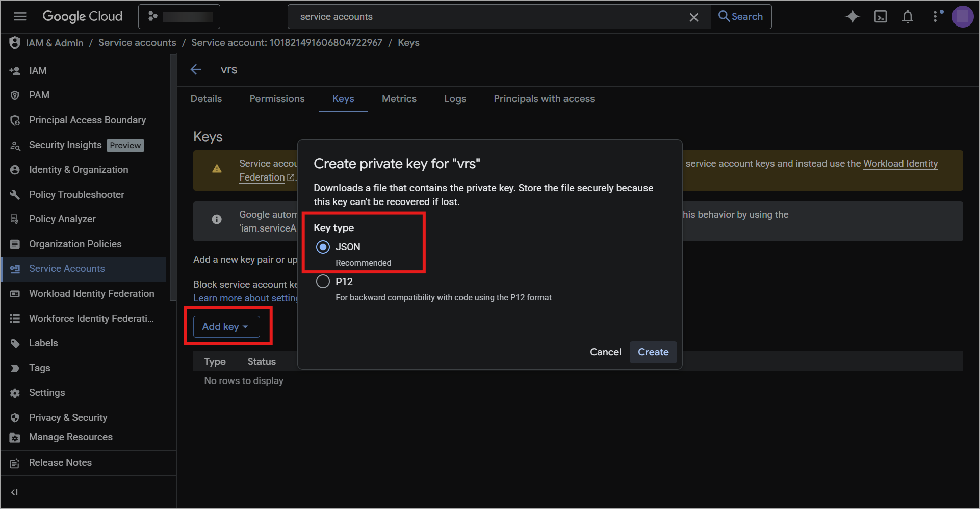980x509 pixels.
Task: Switch to the Metrics tab
Action: pos(399,99)
